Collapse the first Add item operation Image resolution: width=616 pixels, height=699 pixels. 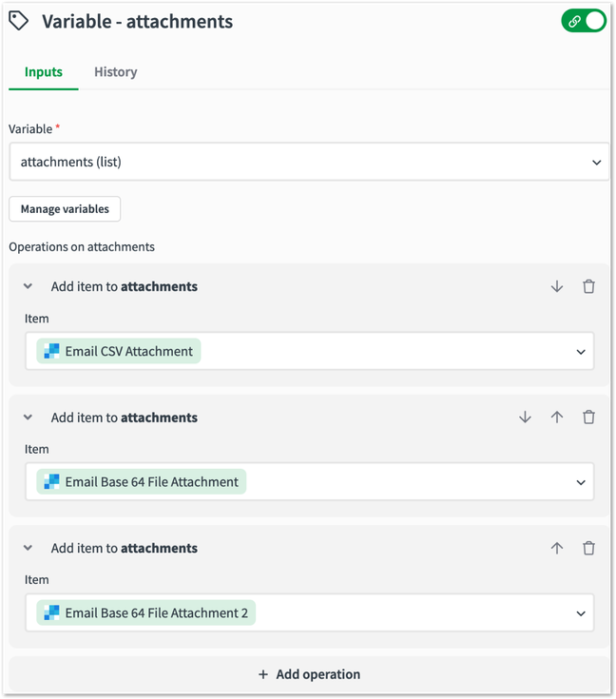tap(29, 286)
